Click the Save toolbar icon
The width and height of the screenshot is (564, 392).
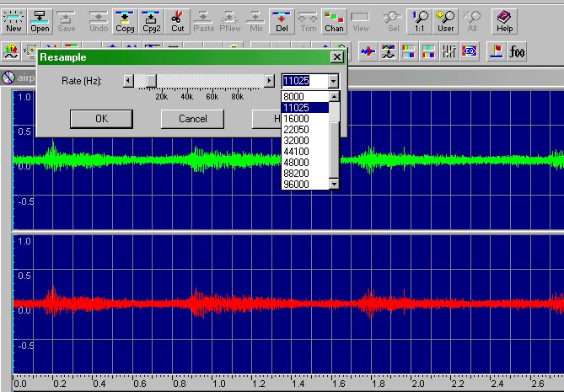point(67,22)
